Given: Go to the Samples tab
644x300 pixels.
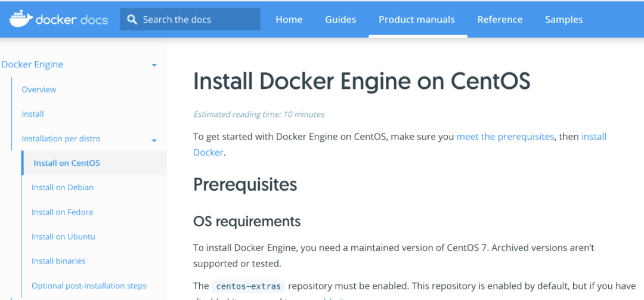Looking at the screenshot, I should pos(563,20).
